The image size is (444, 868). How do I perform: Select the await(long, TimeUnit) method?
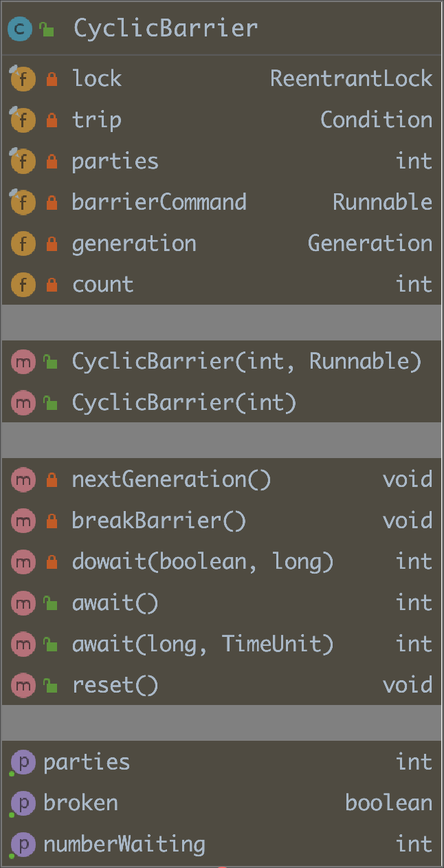[x=202, y=645]
